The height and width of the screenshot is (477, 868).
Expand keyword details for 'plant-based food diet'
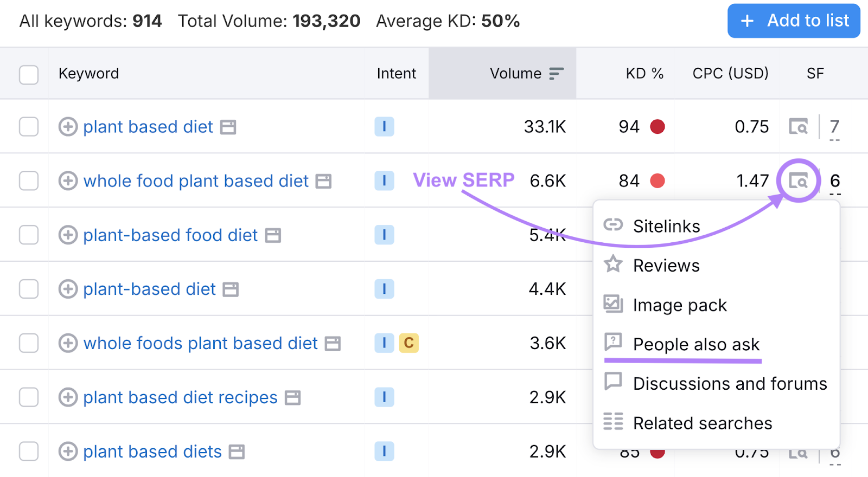click(68, 235)
